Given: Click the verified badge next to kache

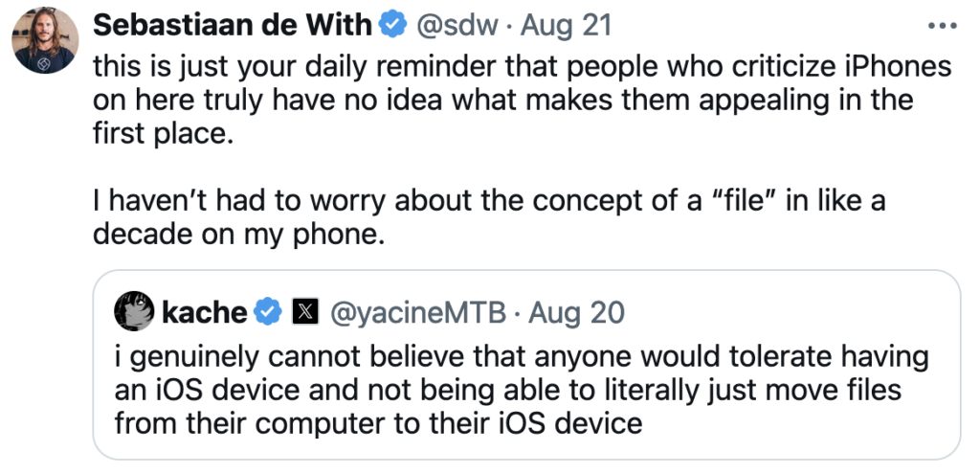Looking at the screenshot, I should pyautogui.click(x=265, y=311).
